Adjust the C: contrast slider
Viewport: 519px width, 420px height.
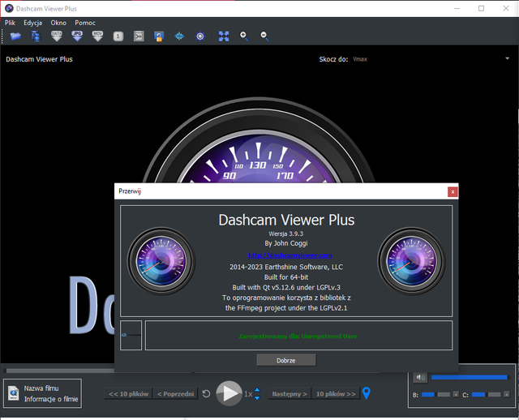pyautogui.click(x=487, y=395)
